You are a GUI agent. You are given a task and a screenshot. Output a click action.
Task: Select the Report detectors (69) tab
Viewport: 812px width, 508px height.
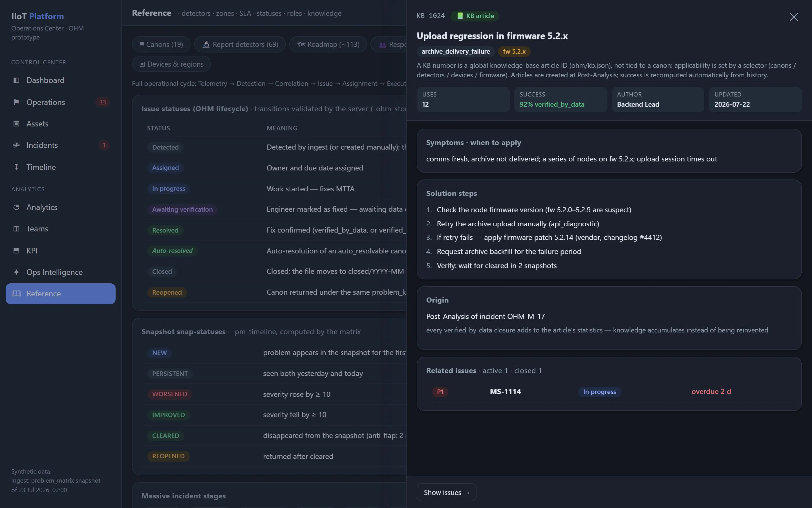[240, 44]
